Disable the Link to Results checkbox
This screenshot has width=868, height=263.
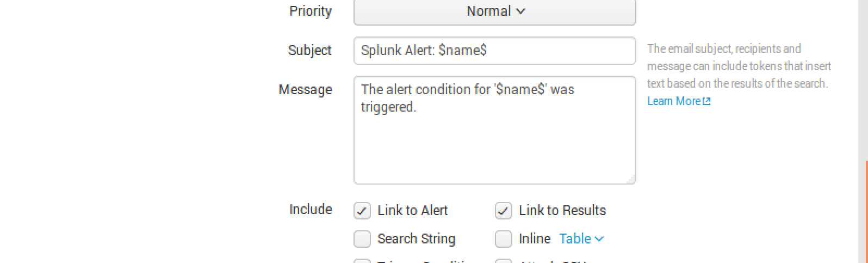(504, 211)
